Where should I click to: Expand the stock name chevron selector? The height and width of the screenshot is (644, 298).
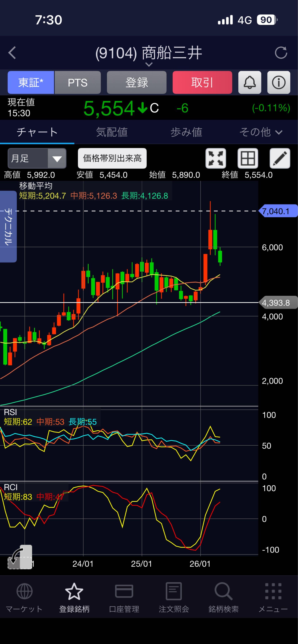pos(149,65)
